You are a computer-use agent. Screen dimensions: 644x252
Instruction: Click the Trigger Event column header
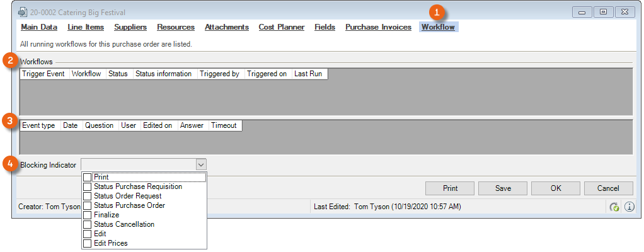(43, 74)
